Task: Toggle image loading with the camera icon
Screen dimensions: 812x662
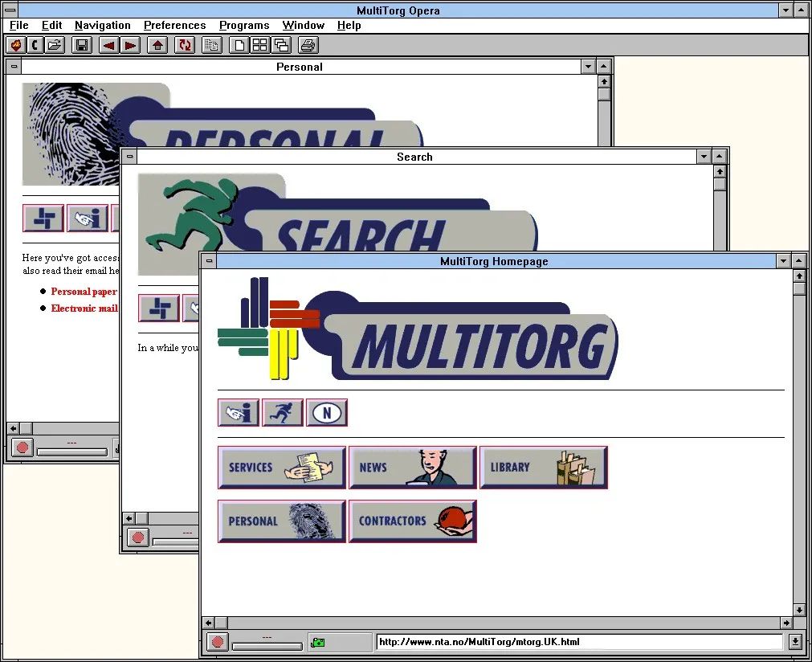Action: 318,643
